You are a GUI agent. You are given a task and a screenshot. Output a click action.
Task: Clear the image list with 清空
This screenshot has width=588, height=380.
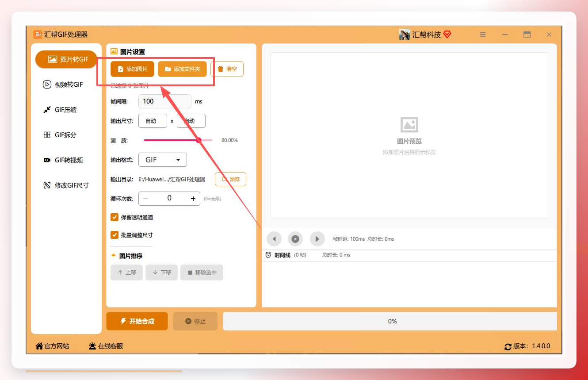coord(227,69)
